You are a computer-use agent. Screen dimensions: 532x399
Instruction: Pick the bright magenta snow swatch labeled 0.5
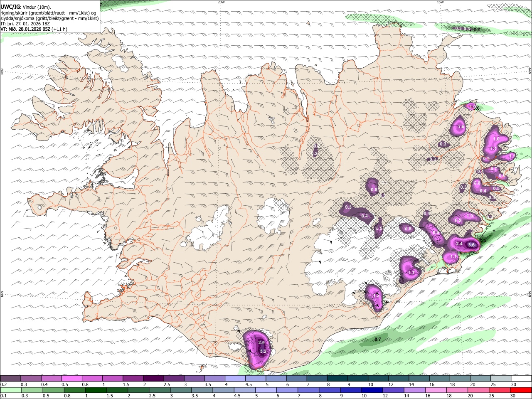coord(71,378)
